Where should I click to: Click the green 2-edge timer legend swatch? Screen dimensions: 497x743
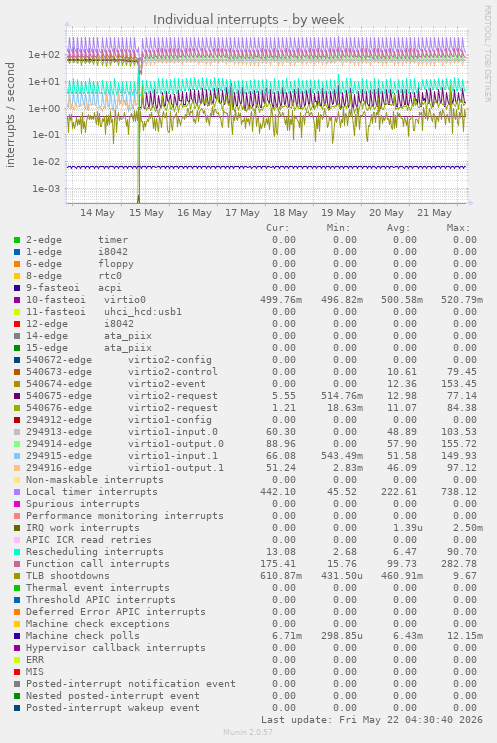(x=17, y=240)
